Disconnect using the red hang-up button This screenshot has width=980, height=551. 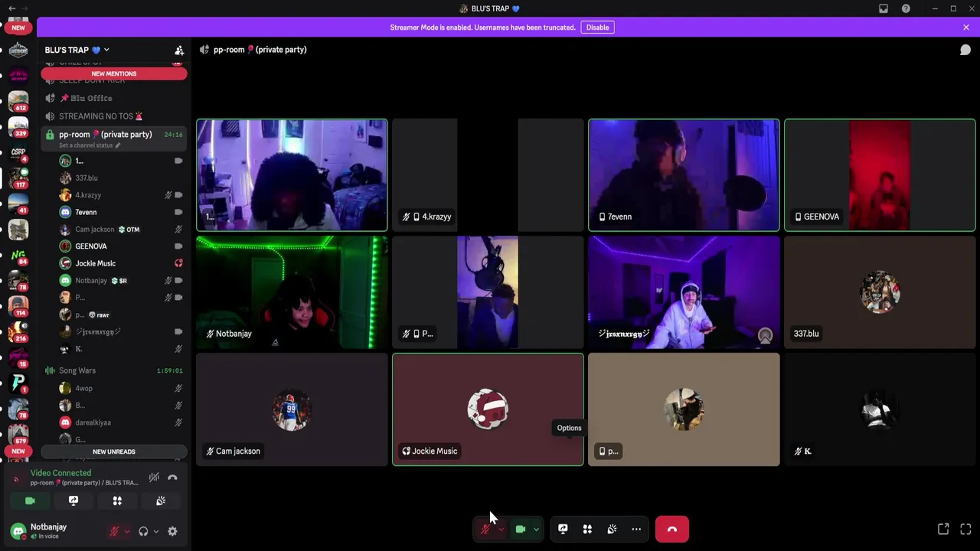tap(672, 529)
